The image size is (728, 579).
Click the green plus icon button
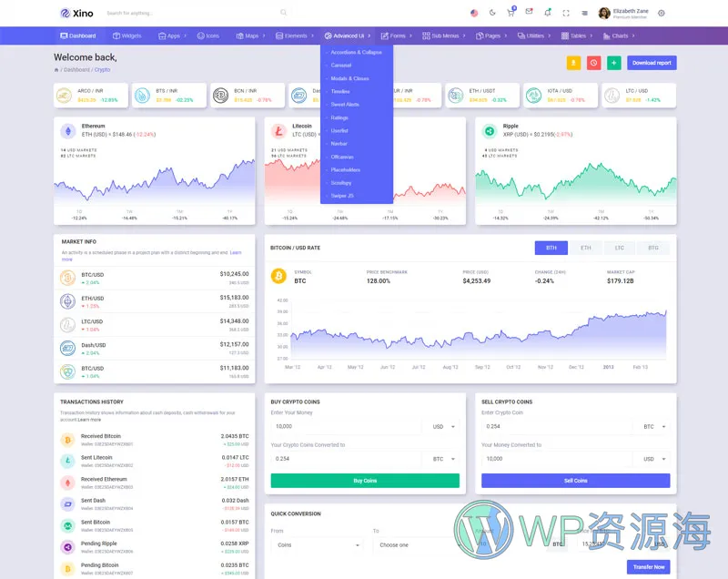(x=614, y=63)
